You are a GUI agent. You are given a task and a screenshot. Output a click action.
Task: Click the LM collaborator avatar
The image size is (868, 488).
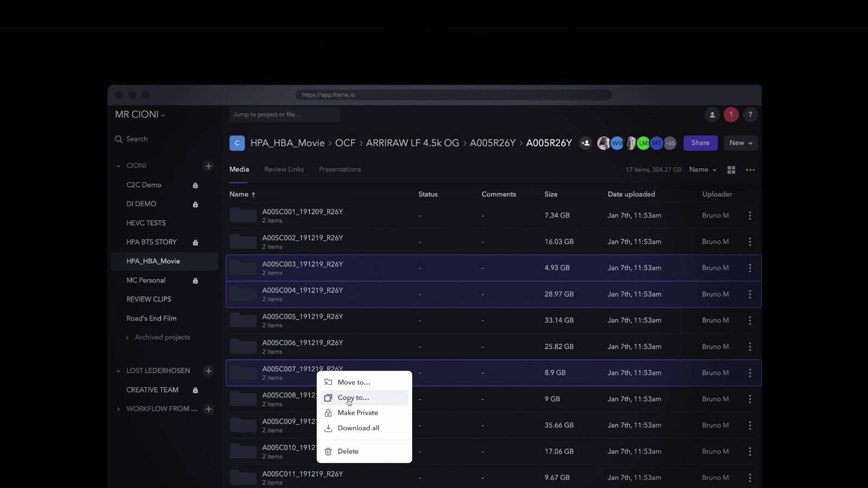coord(643,143)
